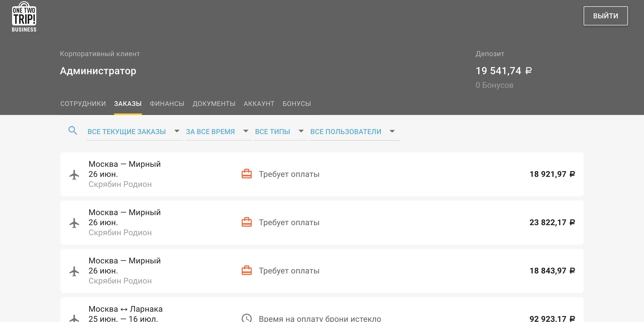
Task: Click the price 23 822,17 ₽
Action: click(552, 222)
